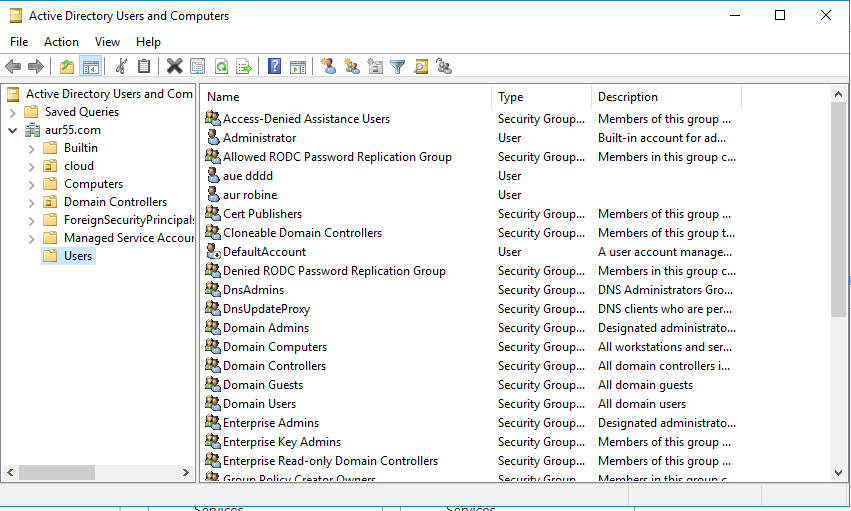Sort by the Description column header

click(x=666, y=97)
